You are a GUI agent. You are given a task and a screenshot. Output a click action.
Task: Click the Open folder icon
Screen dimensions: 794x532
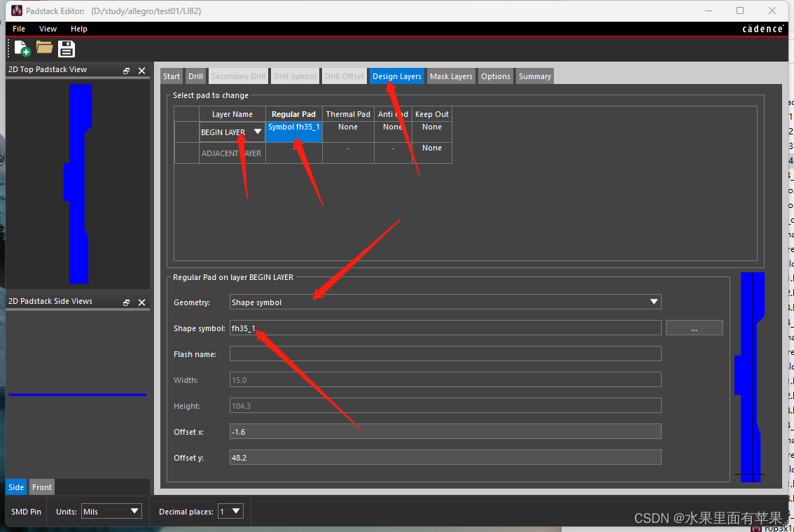(45, 48)
